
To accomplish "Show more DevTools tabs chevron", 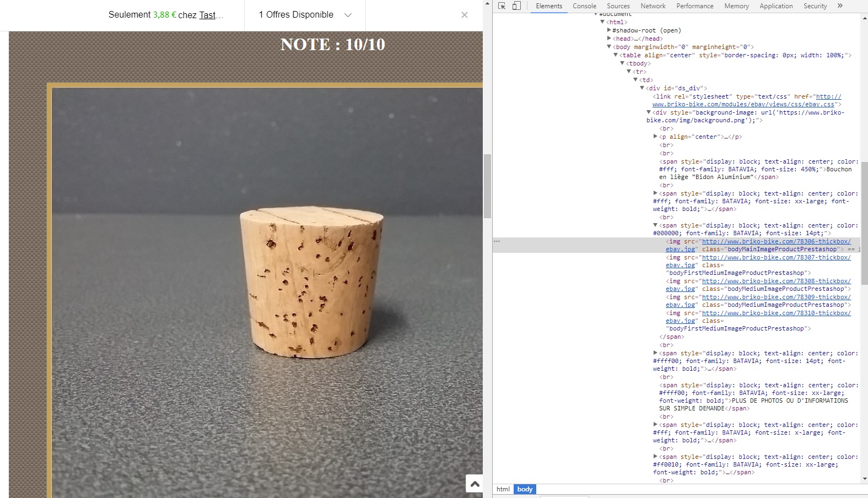I will (x=840, y=6).
